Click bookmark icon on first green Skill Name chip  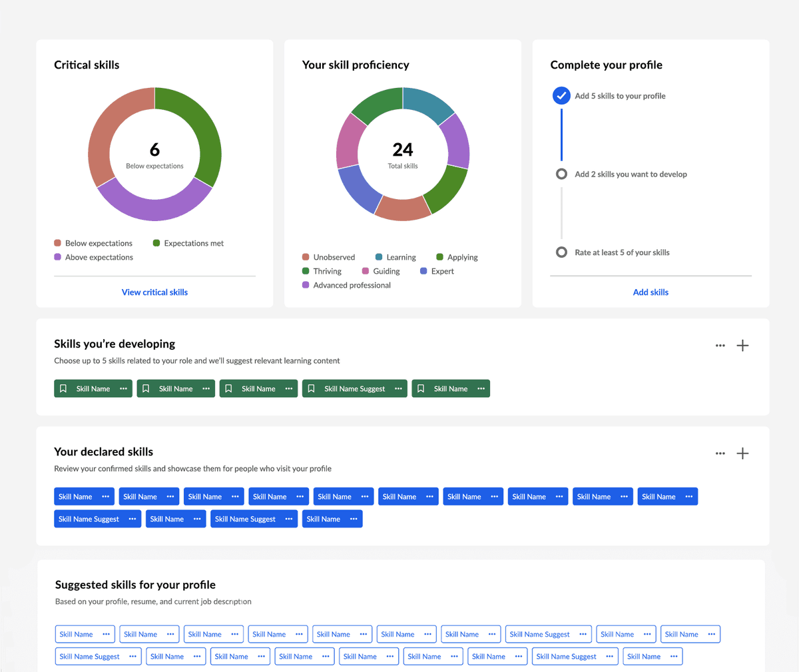pos(63,389)
